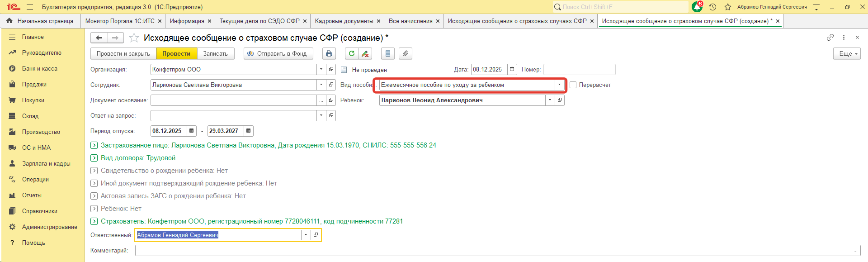
Task: Open Зарплата и кадры sidebar section
Action: 46,163
